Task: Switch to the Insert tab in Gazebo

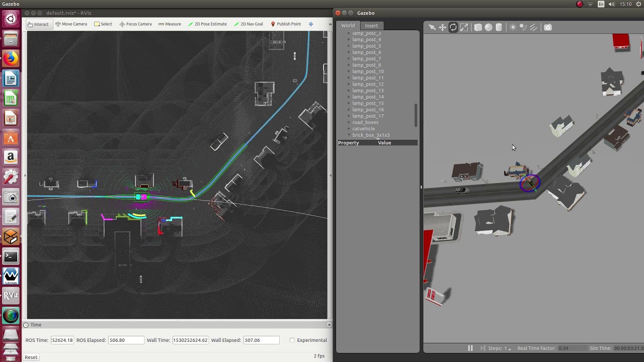Action: point(371,26)
